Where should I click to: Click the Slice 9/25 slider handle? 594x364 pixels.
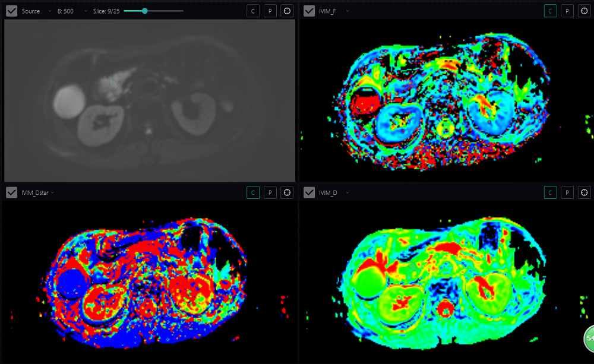[x=144, y=11]
